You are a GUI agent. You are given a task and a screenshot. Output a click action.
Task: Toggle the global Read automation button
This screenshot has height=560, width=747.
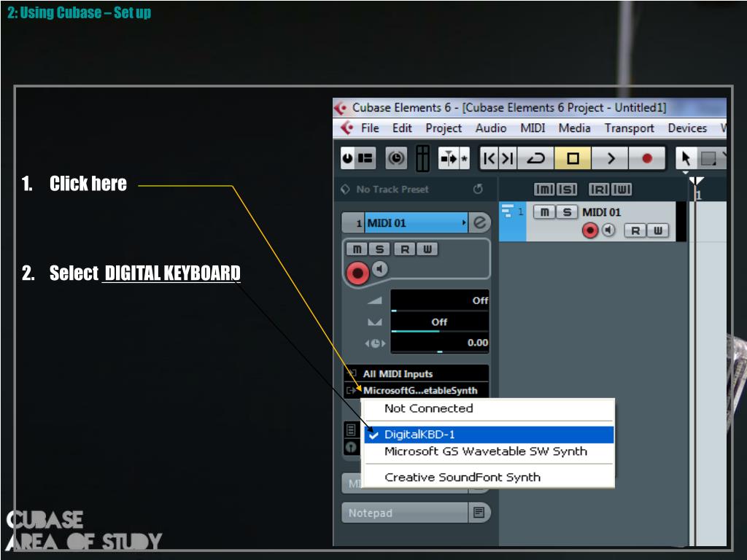[x=599, y=190]
